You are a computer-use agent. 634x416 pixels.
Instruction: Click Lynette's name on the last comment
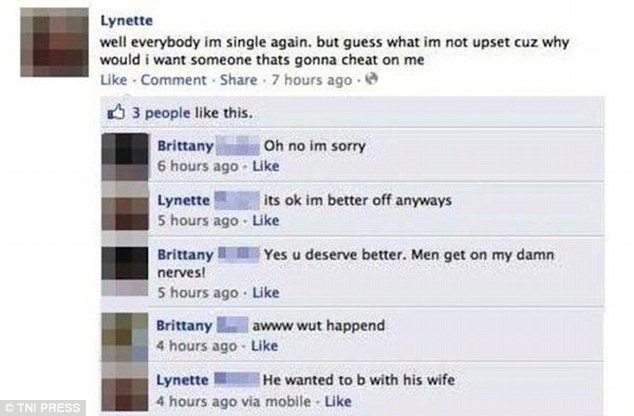click(182, 380)
